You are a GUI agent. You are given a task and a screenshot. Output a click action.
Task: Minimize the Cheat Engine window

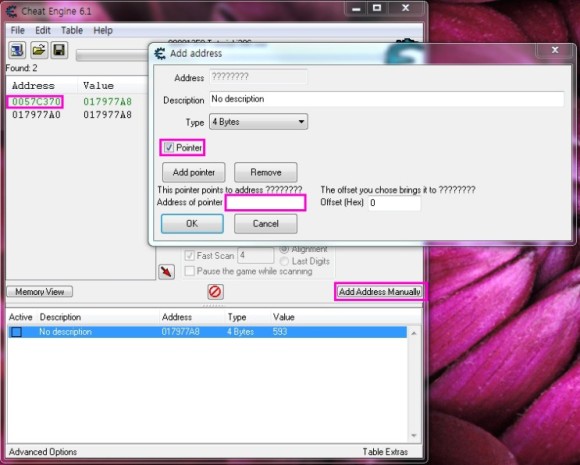pos(356,9)
